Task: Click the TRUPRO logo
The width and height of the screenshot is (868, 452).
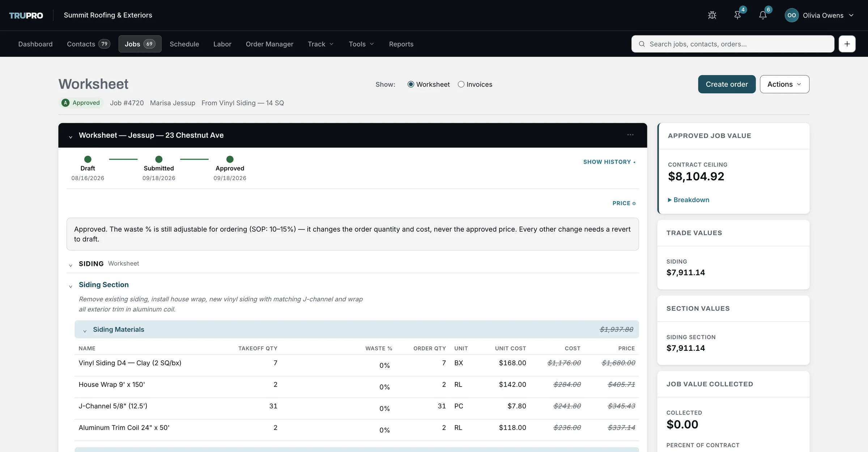Action: point(26,15)
